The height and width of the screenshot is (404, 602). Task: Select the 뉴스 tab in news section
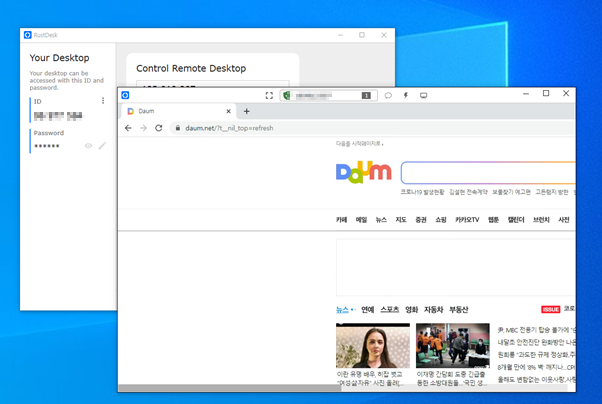(342, 310)
